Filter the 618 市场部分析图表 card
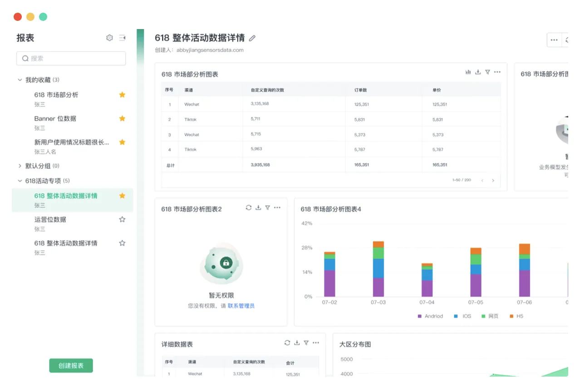Viewport: 580px width, 392px height. pyautogui.click(x=487, y=72)
